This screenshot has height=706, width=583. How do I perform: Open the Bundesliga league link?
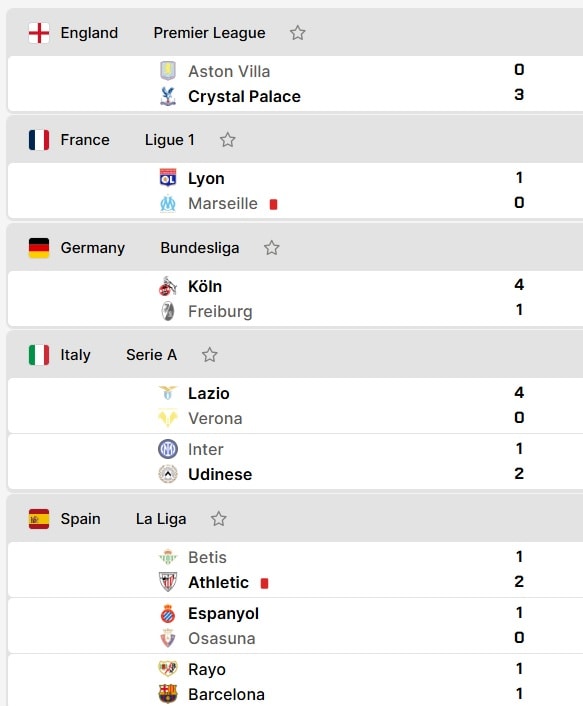coord(199,248)
